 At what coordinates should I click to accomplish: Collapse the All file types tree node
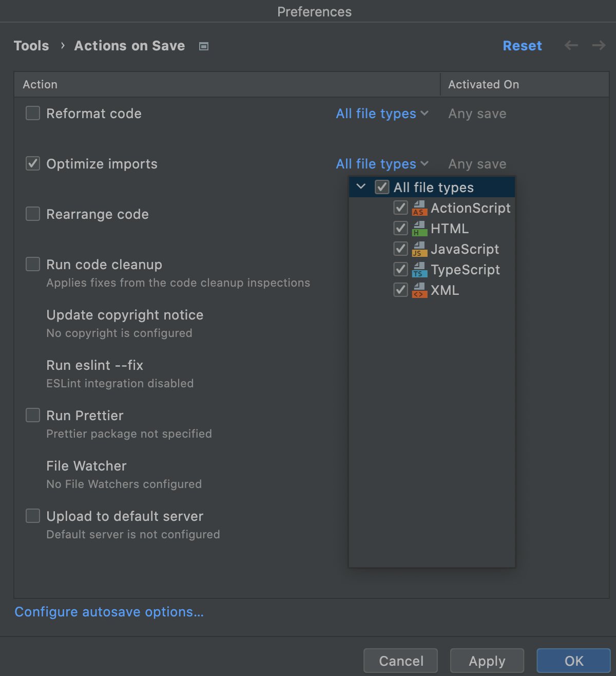(x=361, y=187)
